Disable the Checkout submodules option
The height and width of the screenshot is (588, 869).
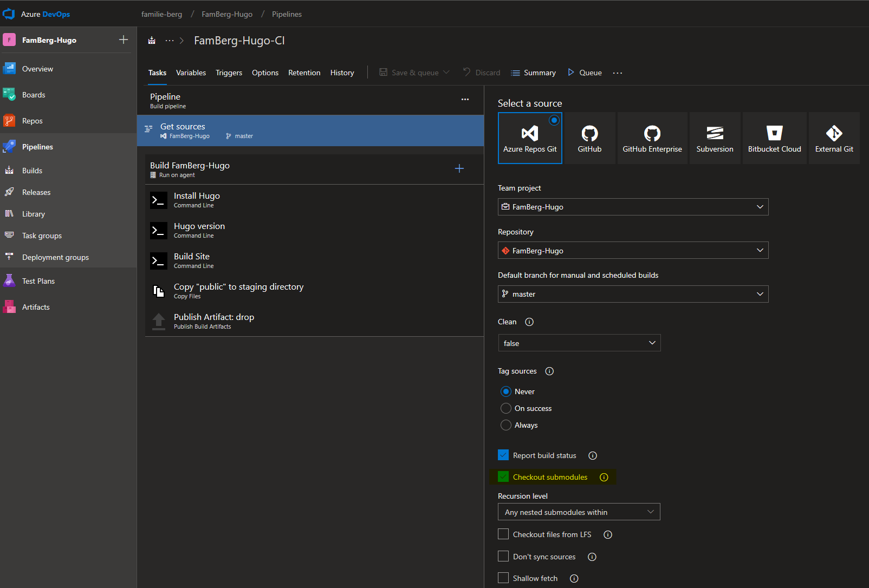(503, 476)
